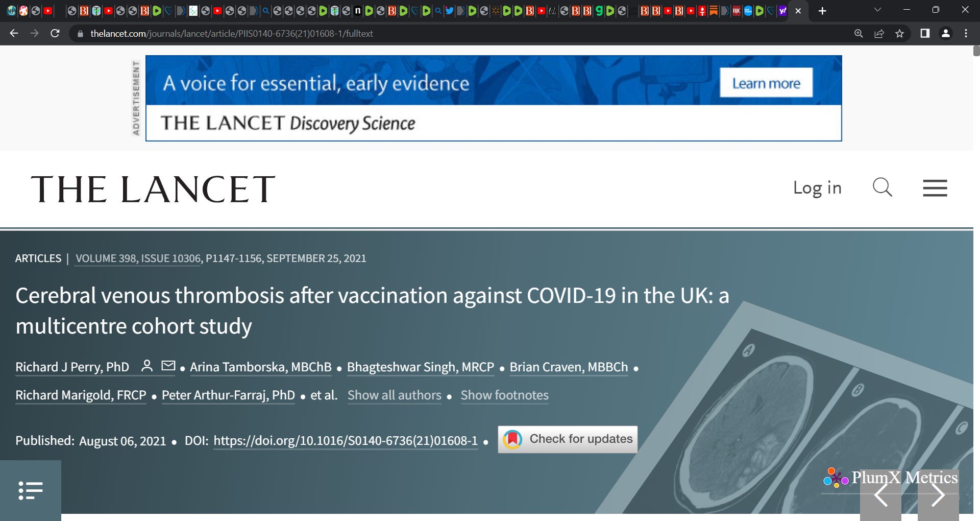Screen dimensions: 980x521
Task: Open the article outline list button
Action: 31,490
